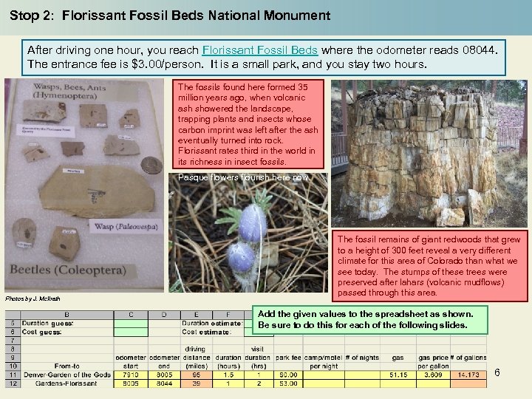Select row header 5
The width and height of the screenshot is (532, 399).
point(13,324)
